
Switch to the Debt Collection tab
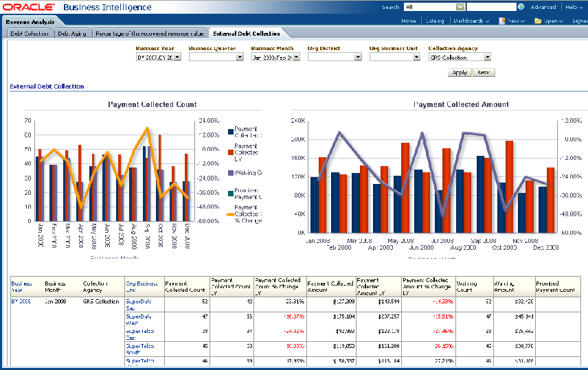click(x=30, y=34)
